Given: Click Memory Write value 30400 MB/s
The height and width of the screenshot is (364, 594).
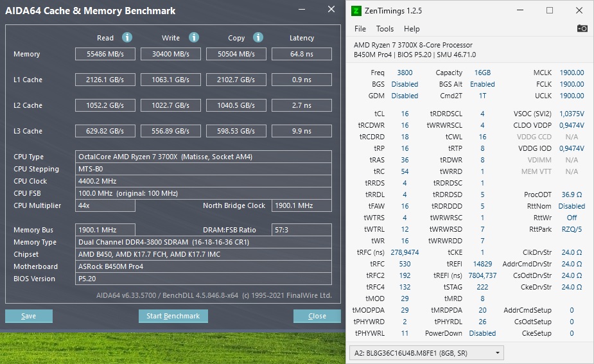Looking at the screenshot, I should click(x=171, y=54).
